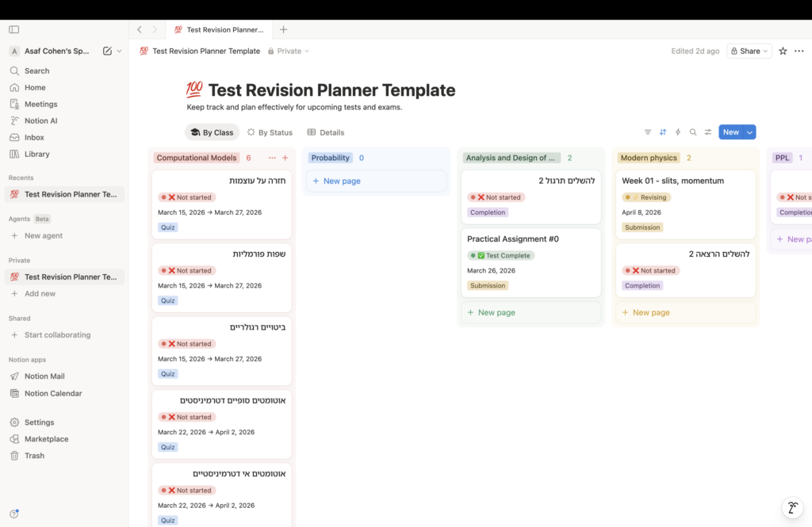Favorite this page with the star icon
The height and width of the screenshot is (527, 812).
(x=783, y=51)
